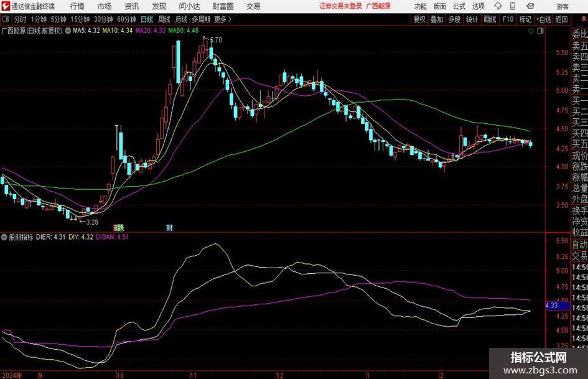Open the 资讯 menu
Viewport: 588px width, 379px height.
(132, 6)
